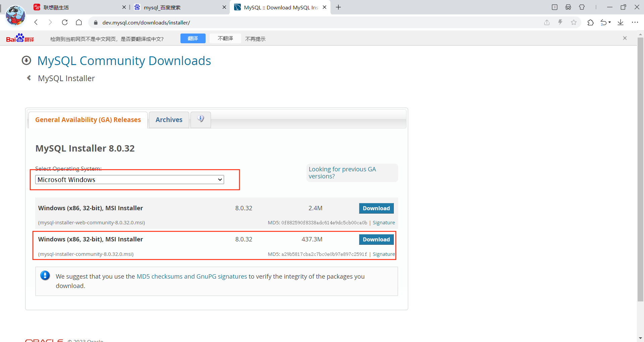The width and height of the screenshot is (644, 342).
Task: Click the blue exclamation notice icon
Action: tap(45, 276)
